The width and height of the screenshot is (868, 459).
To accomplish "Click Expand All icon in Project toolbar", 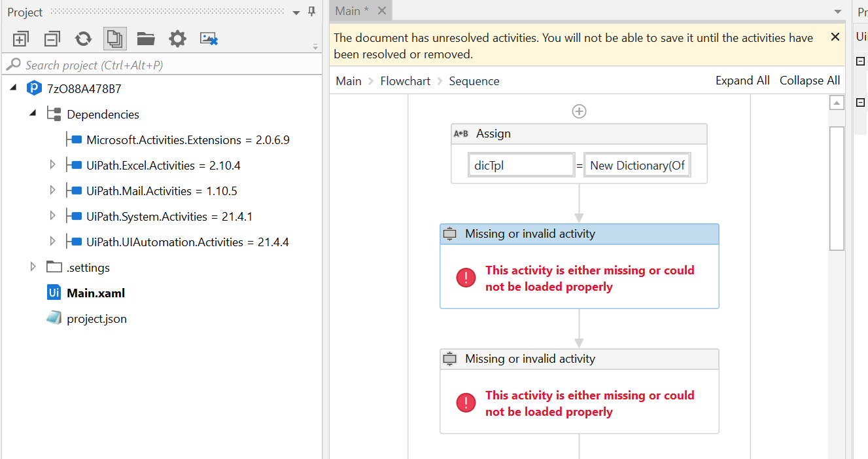I will point(21,39).
